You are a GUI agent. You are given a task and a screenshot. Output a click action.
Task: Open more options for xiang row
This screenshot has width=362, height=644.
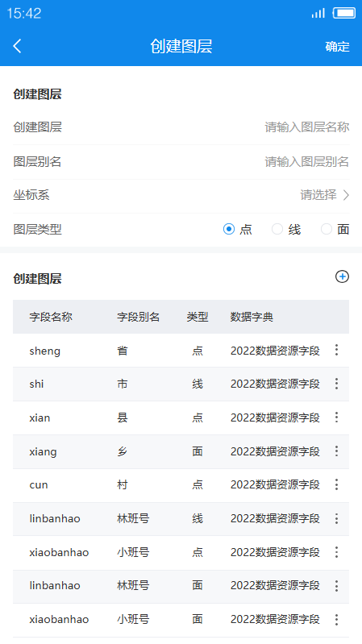point(336,451)
